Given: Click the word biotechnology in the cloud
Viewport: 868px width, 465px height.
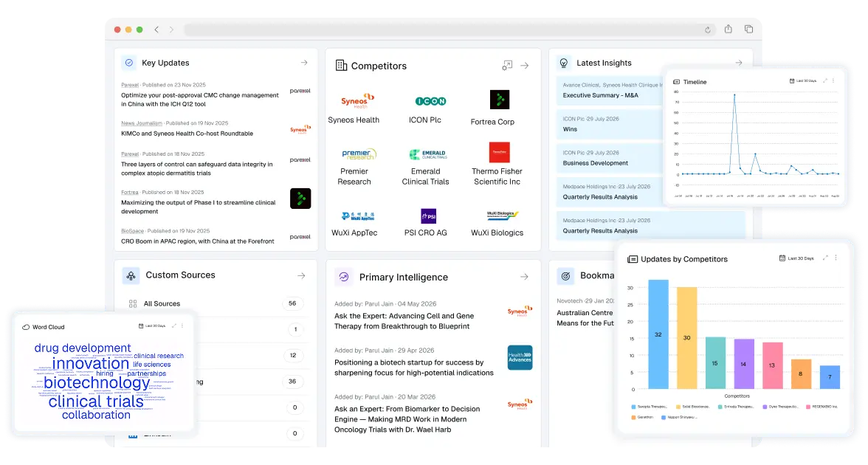Looking at the screenshot, I should (97, 382).
